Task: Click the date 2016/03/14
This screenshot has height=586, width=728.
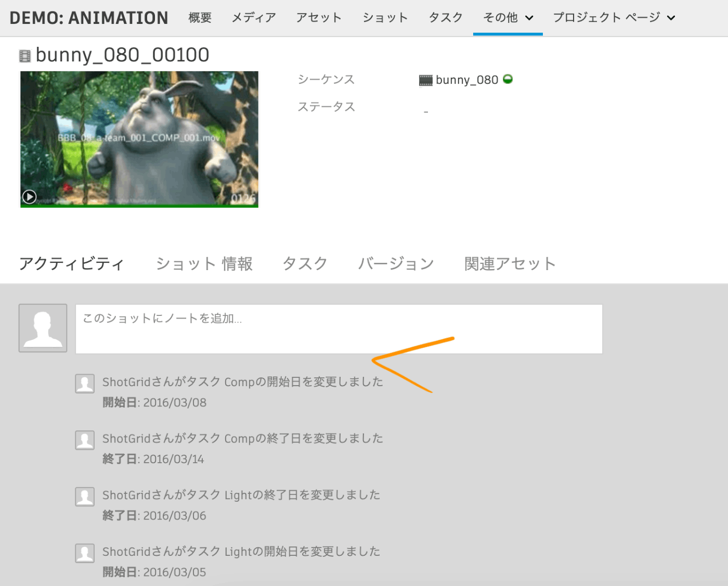Action: [x=174, y=460]
